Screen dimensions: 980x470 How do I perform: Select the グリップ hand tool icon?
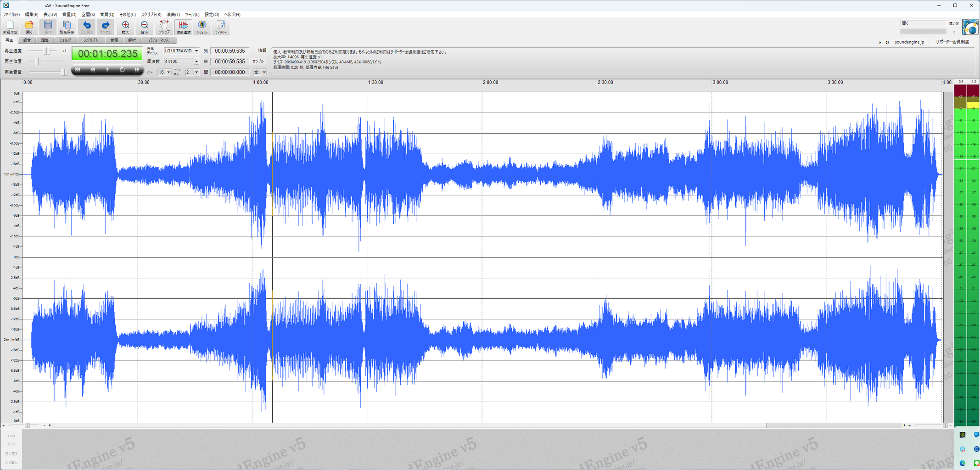(164, 27)
